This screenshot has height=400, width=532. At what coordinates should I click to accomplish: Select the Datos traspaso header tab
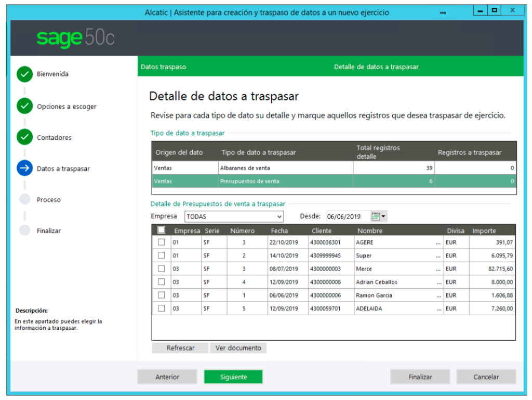tap(164, 67)
